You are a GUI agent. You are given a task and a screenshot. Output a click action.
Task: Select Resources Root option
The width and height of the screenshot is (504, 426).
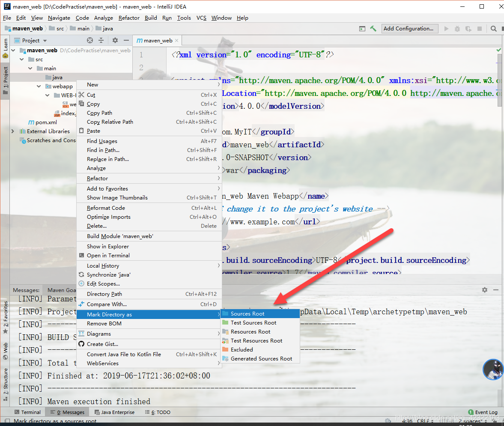(x=260, y=331)
